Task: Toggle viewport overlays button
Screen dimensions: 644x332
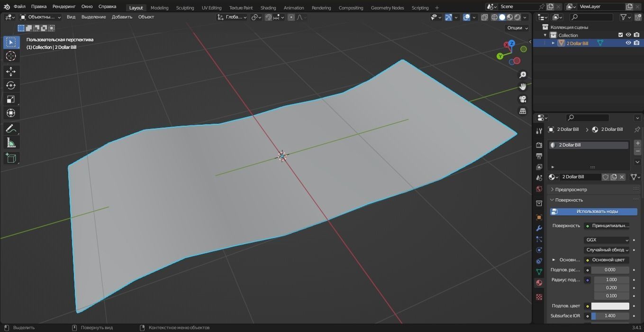Action: 466,17
